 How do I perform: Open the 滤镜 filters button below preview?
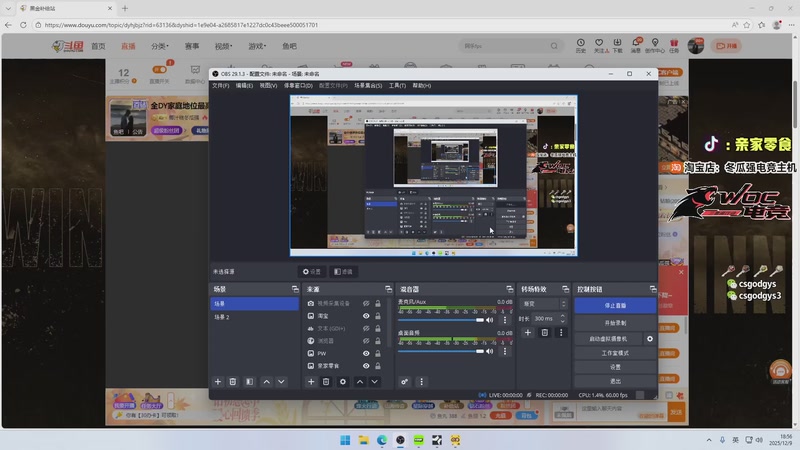(343, 272)
